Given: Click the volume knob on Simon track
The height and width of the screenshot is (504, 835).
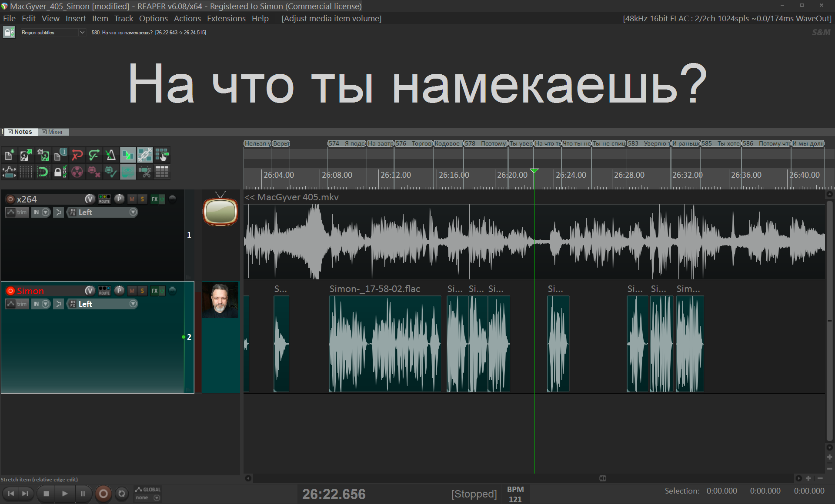Looking at the screenshot, I should pyautogui.click(x=90, y=291).
